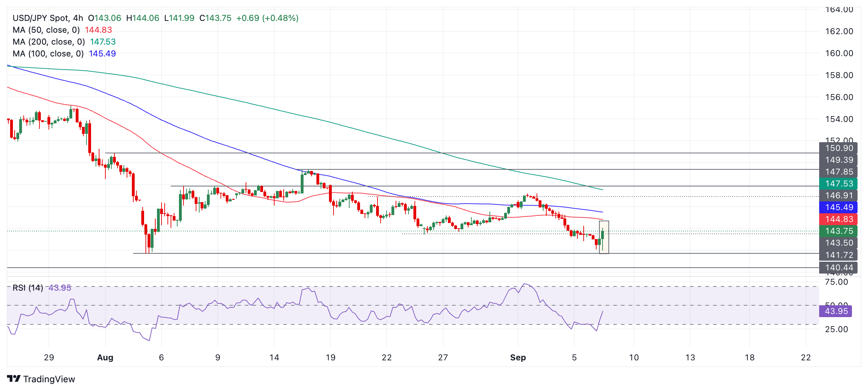This screenshot has height=391, width=868.
Task: Click the 140.44 price level label
Action: (838, 268)
